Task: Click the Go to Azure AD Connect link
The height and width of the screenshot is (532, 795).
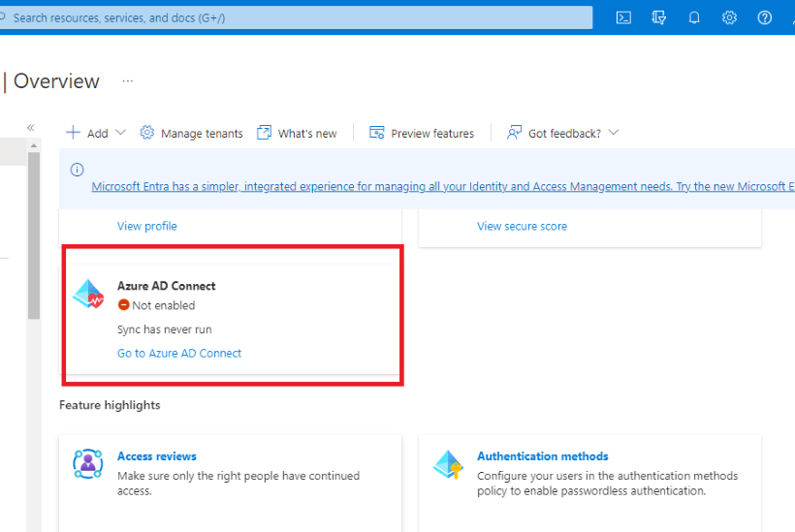Action: [x=179, y=354]
